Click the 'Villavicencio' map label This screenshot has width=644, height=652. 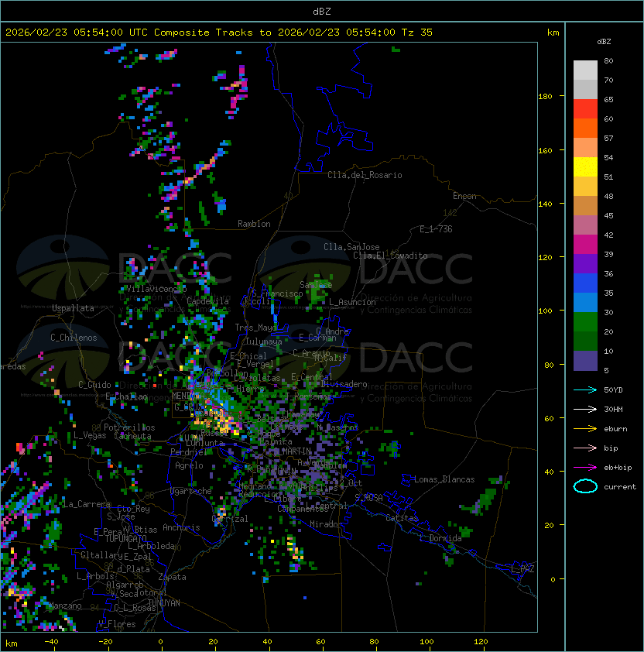pos(156,289)
